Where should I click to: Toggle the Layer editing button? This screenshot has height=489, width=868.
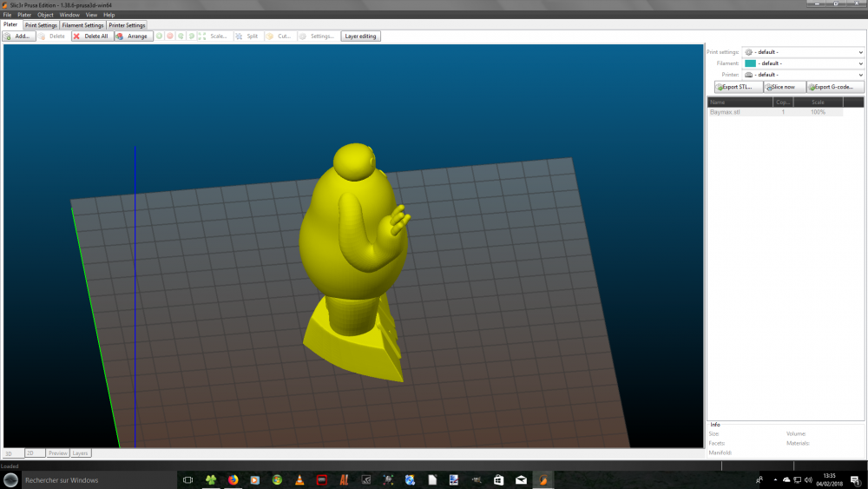click(360, 36)
